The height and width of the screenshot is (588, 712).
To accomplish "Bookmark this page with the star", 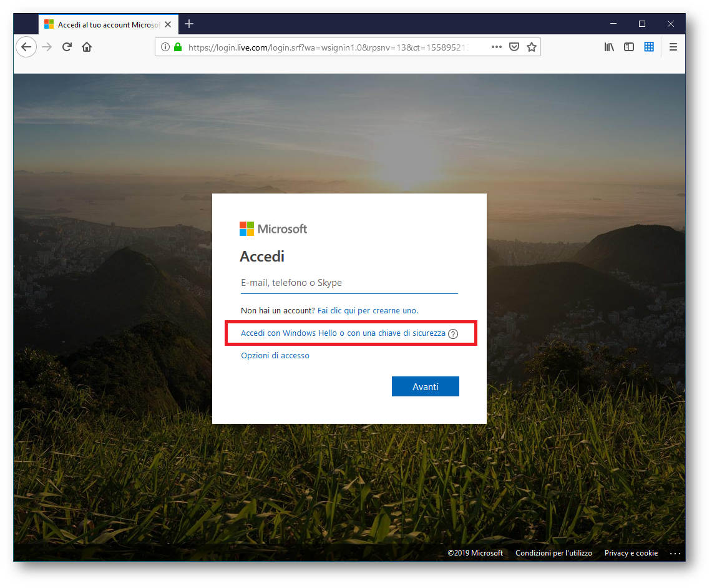I will tap(531, 47).
